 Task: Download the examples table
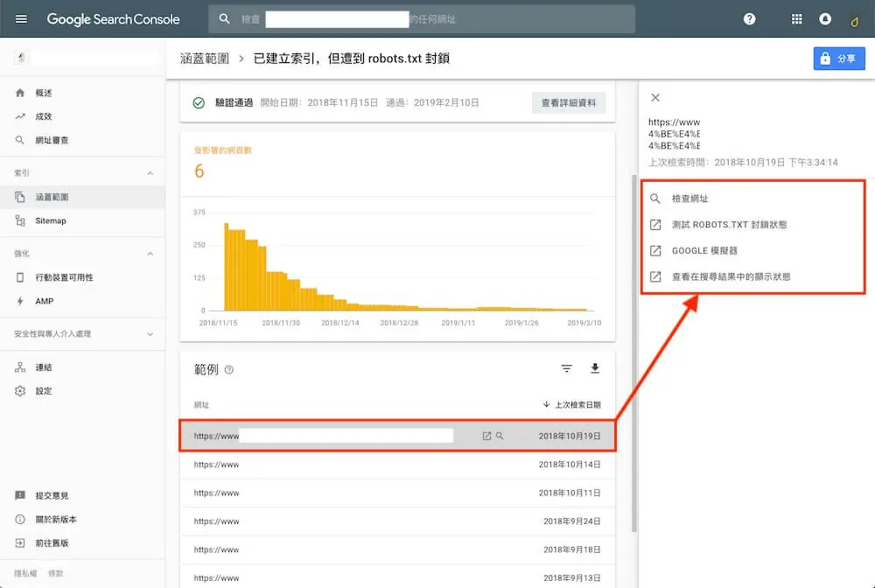click(595, 368)
